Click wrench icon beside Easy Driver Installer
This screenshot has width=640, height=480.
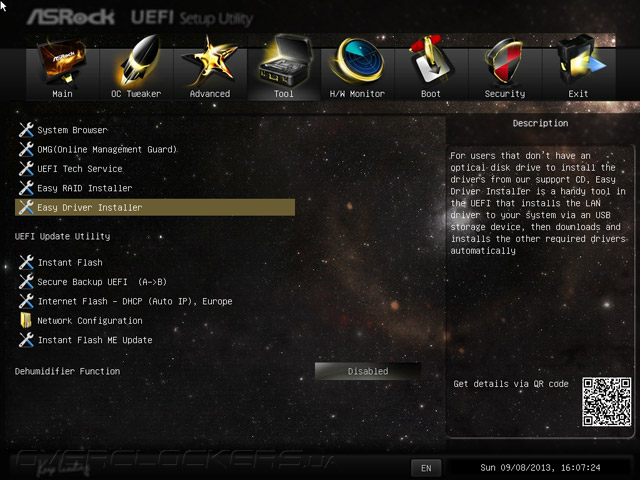pos(26,207)
